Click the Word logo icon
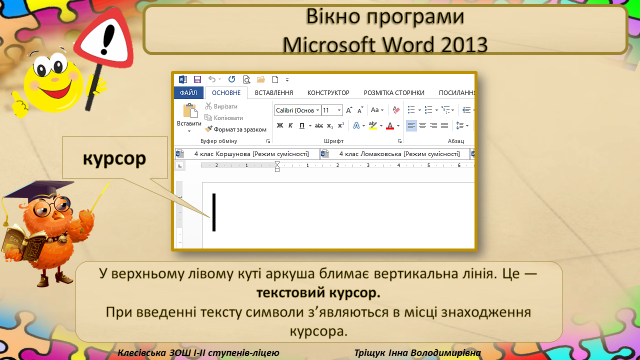The width and height of the screenshot is (640, 360). (x=183, y=80)
